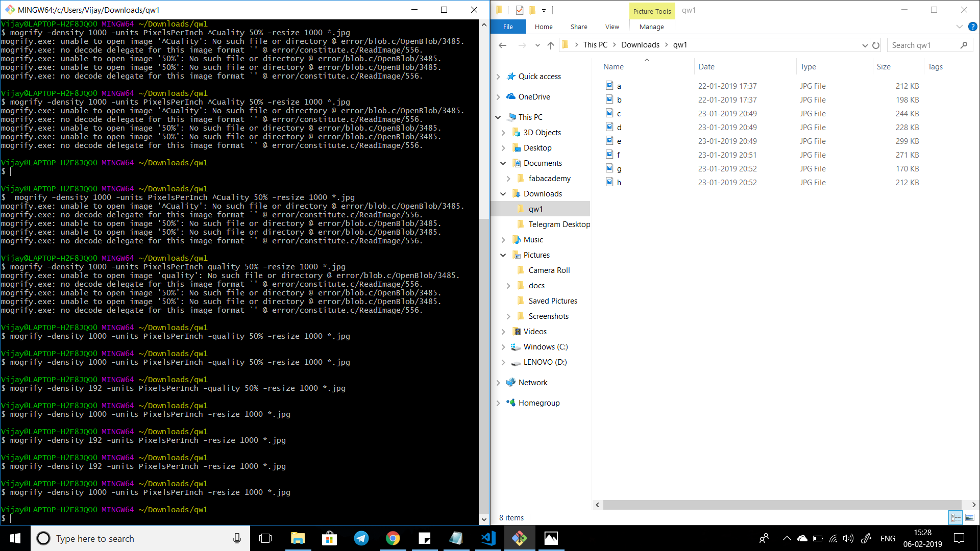The image size is (980, 551).
Task: Open Google Chrome from the taskbar
Action: coord(393,538)
